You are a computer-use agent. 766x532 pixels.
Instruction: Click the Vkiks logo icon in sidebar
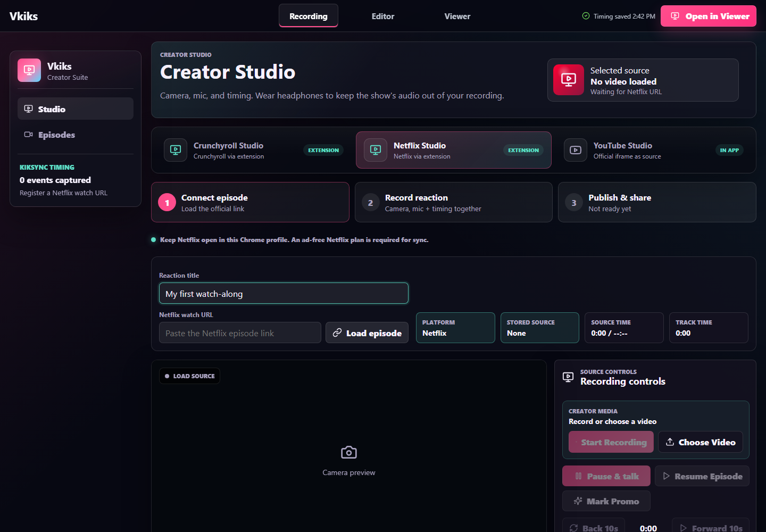coord(29,70)
